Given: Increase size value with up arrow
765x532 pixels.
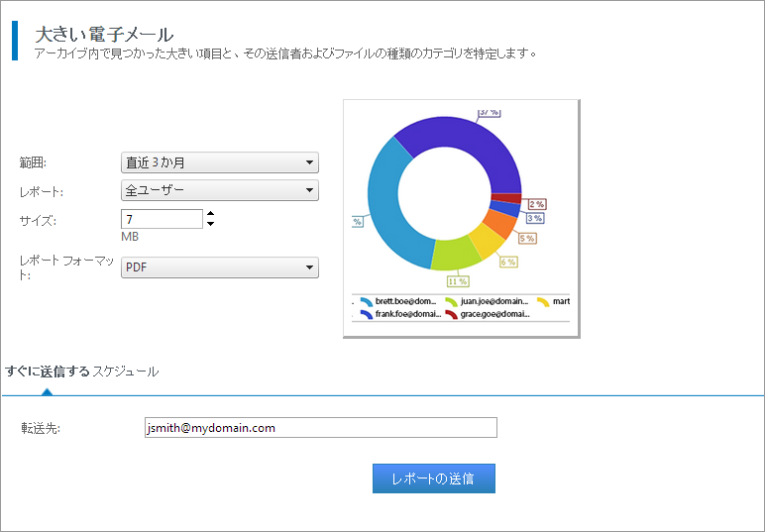Looking at the screenshot, I should pos(210,214).
